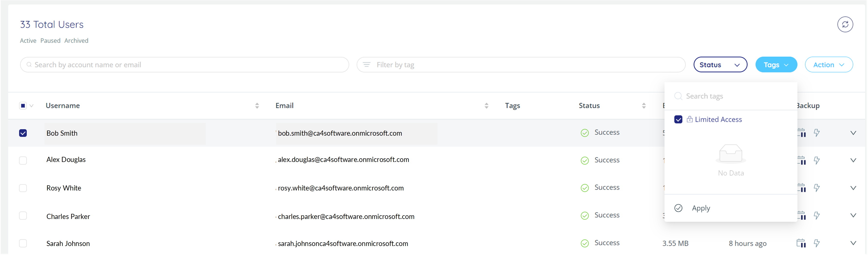Run instant backup bolt for Charles Parker

click(816, 215)
